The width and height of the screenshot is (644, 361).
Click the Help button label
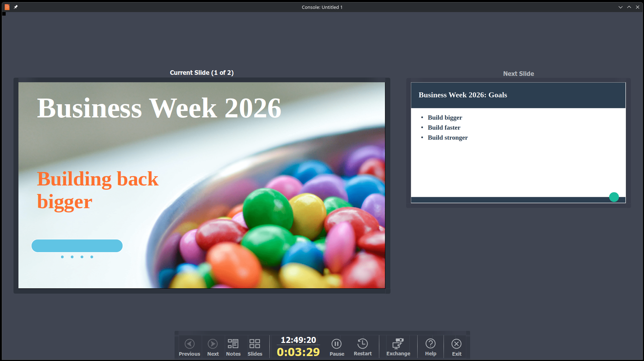(430, 354)
